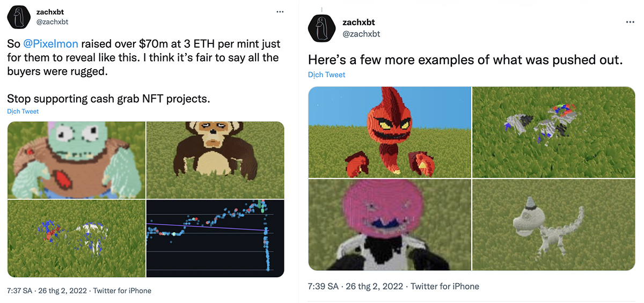Screen dimensions: 644x303
Task: Open more options menu on right tweet
Action: 630,23
